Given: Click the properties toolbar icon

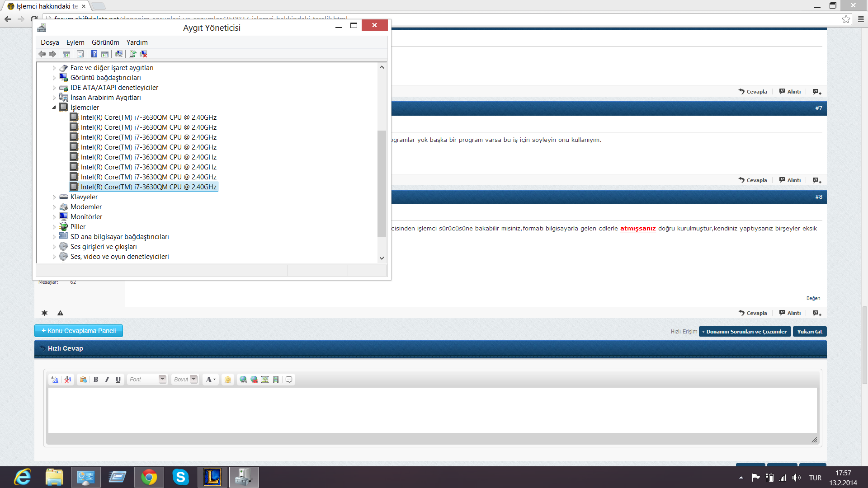Looking at the screenshot, I should point(80,54).
